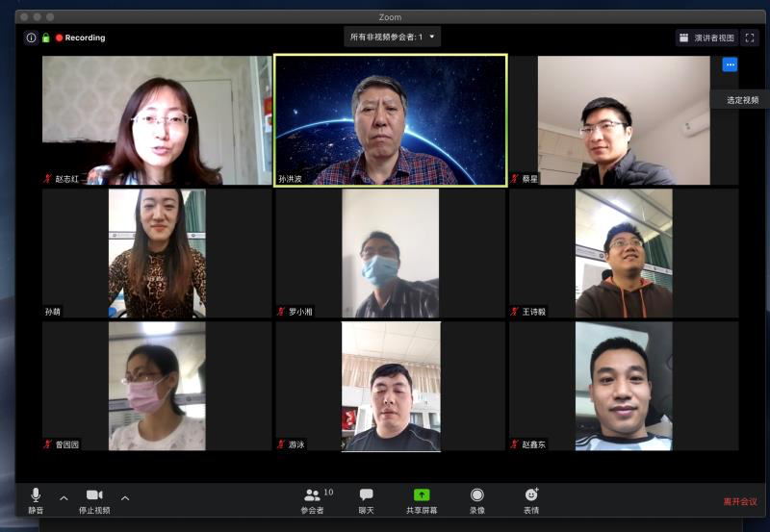Enter full screen with the top-right icon
This screenshot has height=532, width=770.
point(750,38)
